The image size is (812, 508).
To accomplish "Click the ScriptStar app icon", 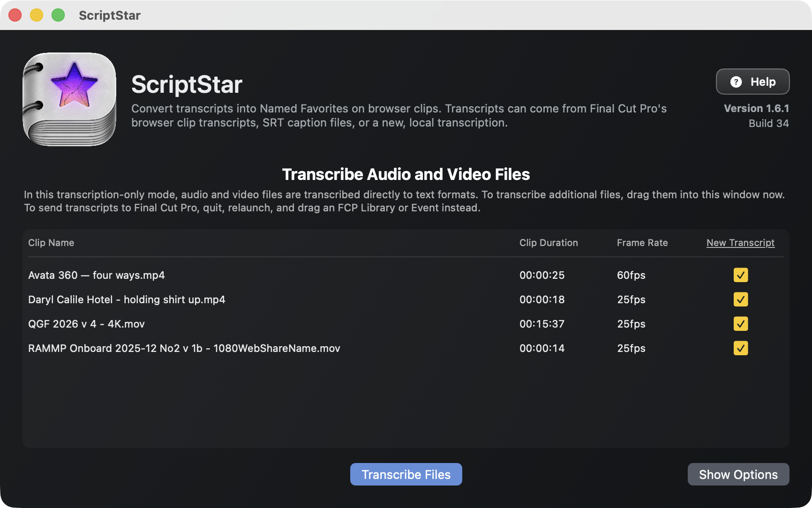I will click(69, 99).
